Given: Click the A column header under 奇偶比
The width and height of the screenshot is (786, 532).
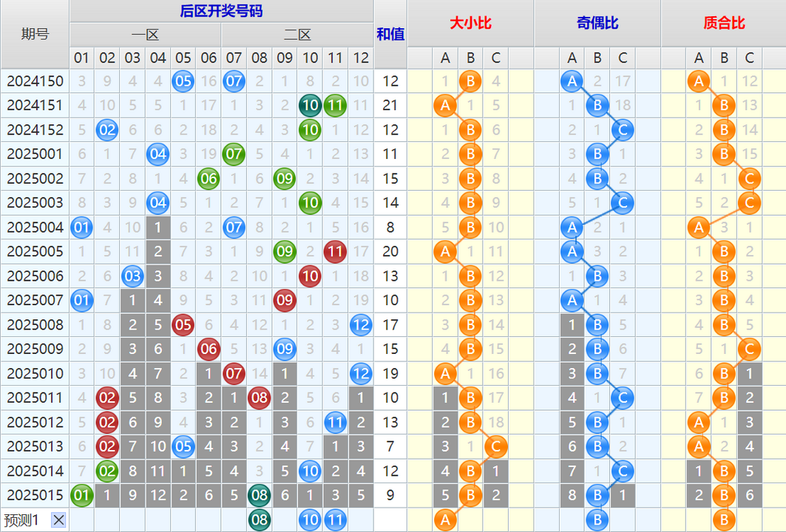Looking at the screenshot, I should (572, 58).
